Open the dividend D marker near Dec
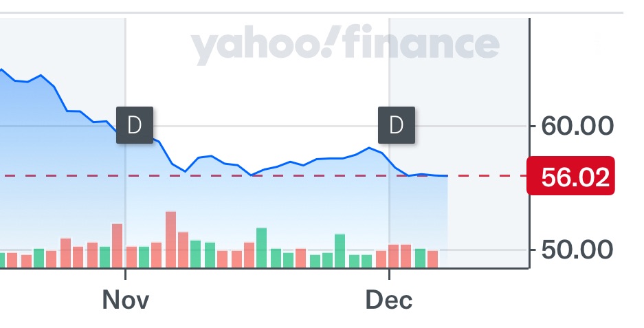 pos(397,125)
